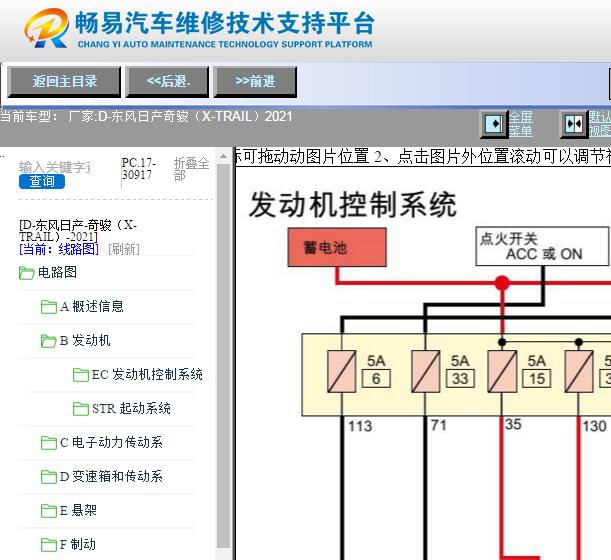Select B 发动机 in the tree

coord(85,340)
